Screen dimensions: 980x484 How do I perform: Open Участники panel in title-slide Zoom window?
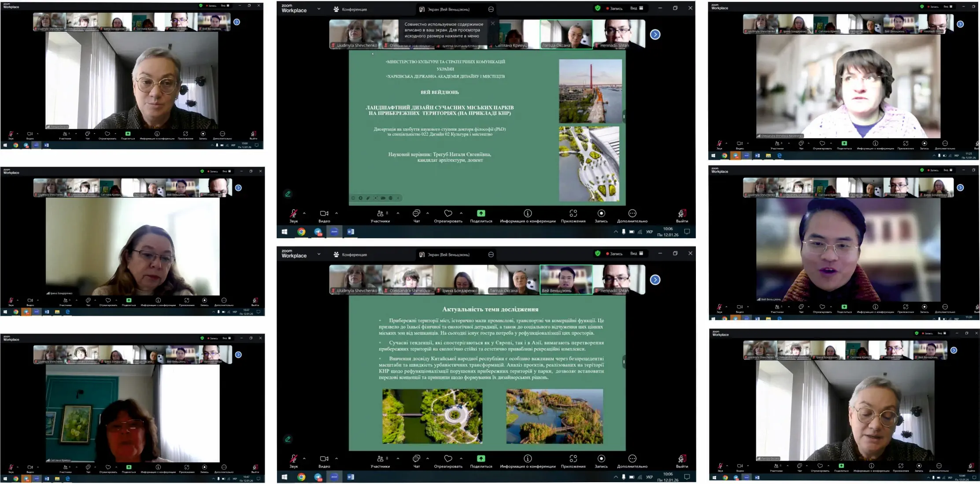click(x=380, y=214)
